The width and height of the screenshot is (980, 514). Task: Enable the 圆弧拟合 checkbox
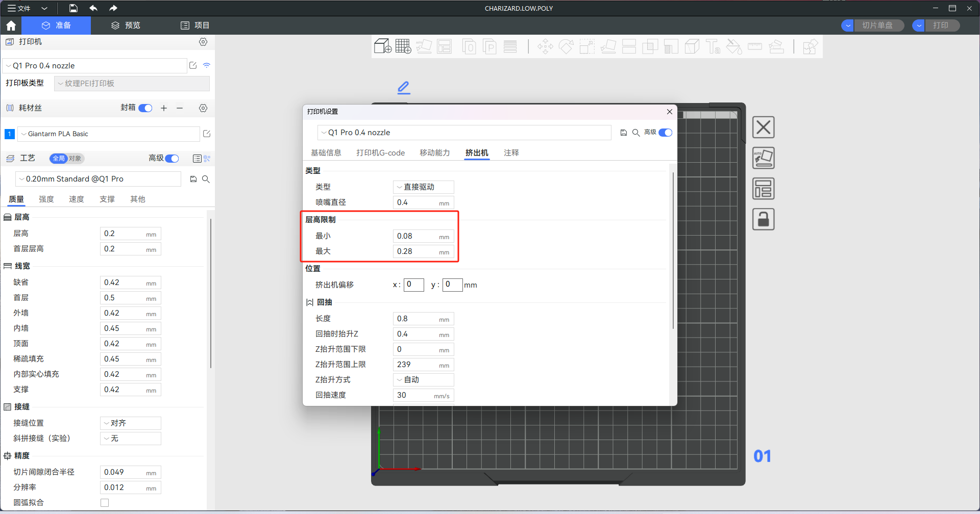point(105,503)
